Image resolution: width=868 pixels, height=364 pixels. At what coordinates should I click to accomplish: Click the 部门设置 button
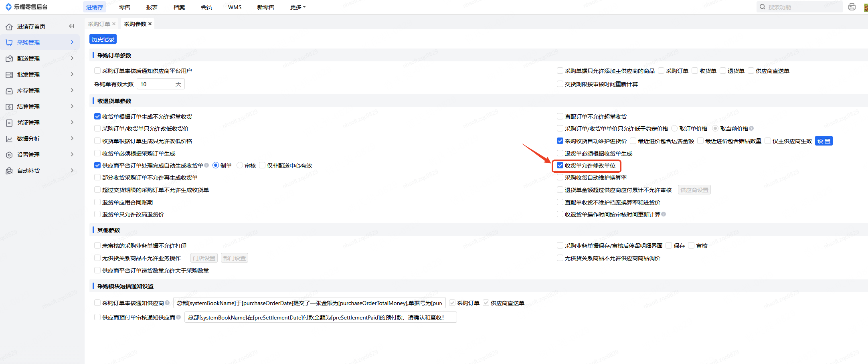(235, 258)
